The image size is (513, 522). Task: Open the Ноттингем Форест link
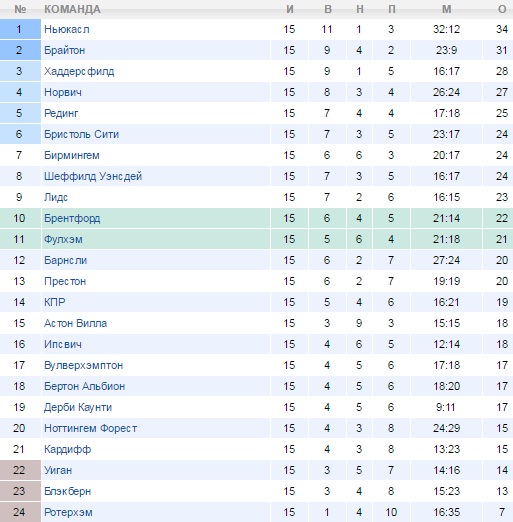(x=91, y=428)
